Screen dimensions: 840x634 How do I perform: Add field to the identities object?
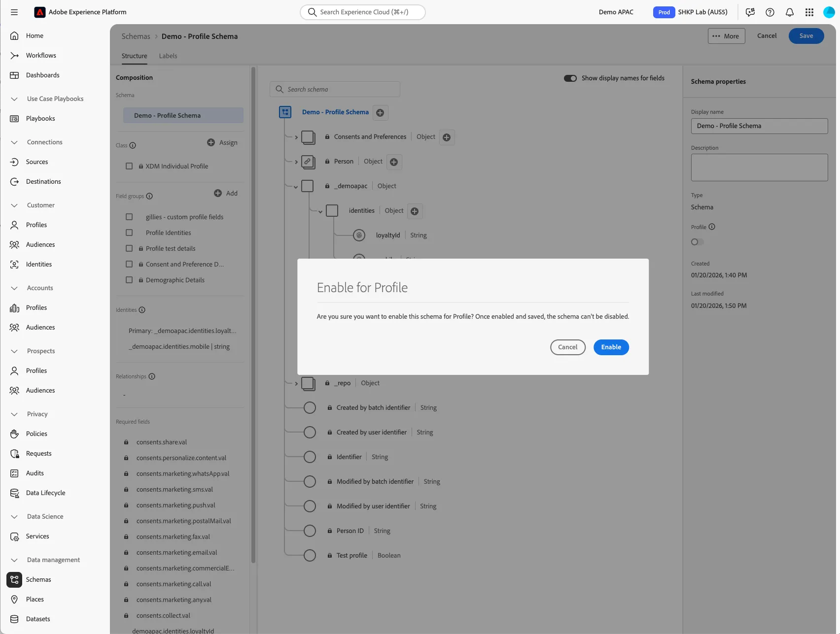click(x=415, y=211)
